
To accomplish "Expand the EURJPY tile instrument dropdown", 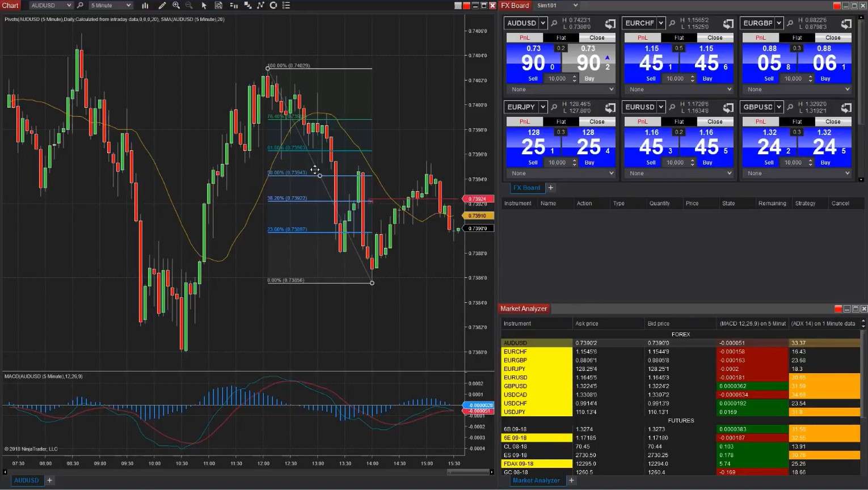I will tap(542, 107).
